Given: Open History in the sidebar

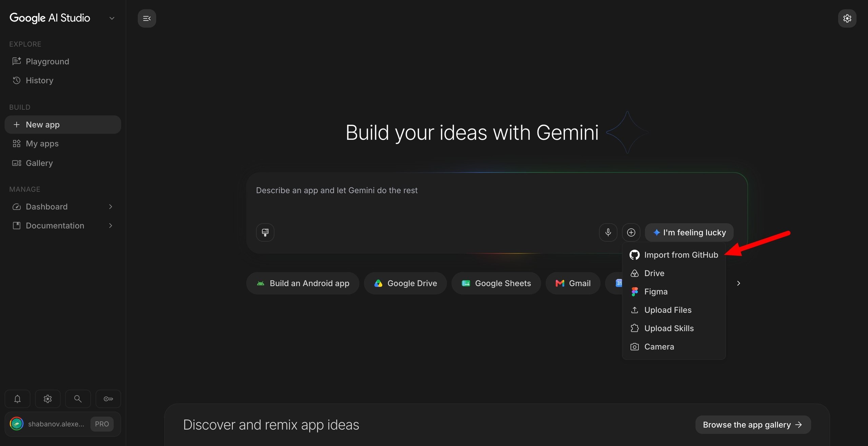Looking at the screenshot, I should tap(63, 80).
